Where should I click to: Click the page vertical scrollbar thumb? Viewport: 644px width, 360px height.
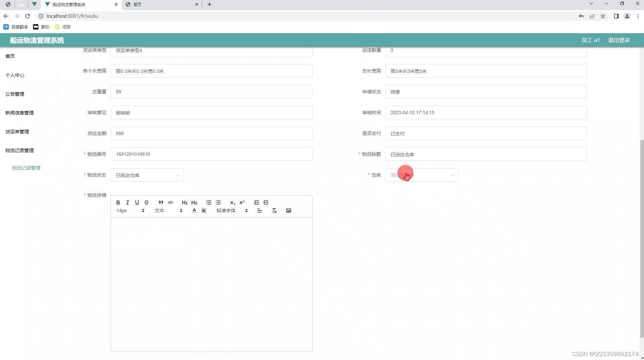[642, 238]
